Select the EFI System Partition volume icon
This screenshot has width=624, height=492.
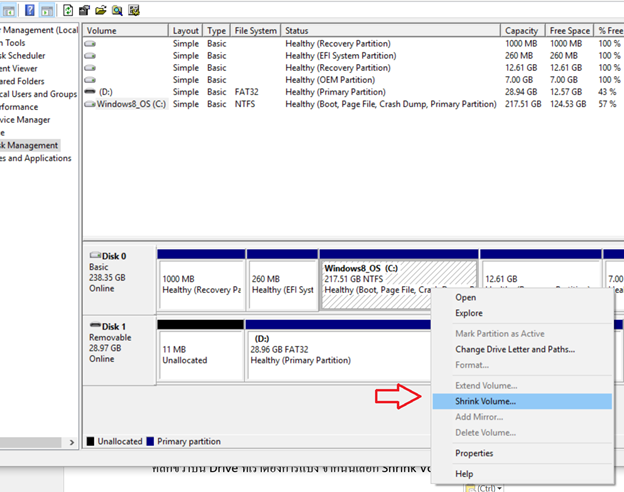90,56
